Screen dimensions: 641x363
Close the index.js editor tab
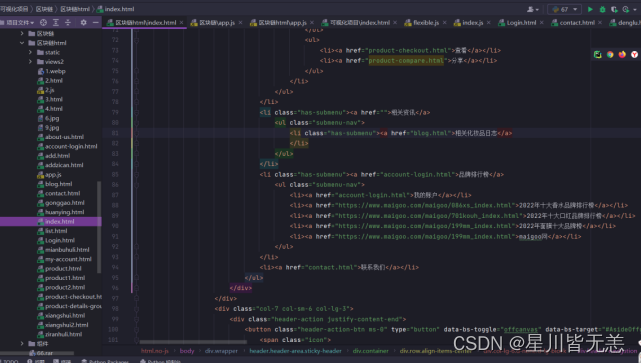[489, 23]
